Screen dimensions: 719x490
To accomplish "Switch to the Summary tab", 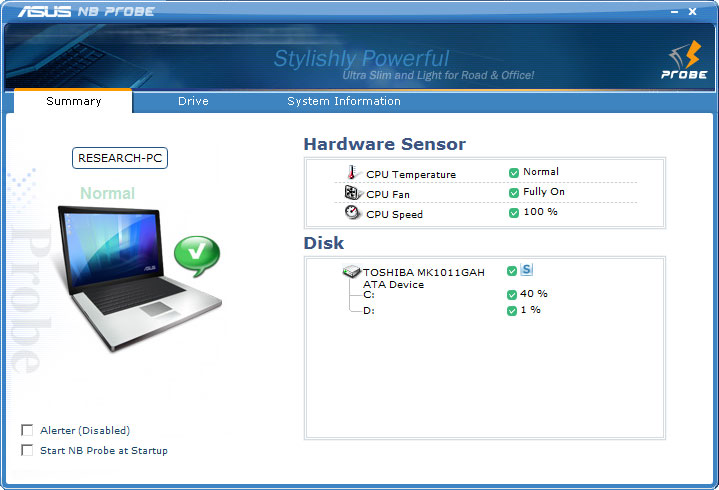I will coord(73,101).
